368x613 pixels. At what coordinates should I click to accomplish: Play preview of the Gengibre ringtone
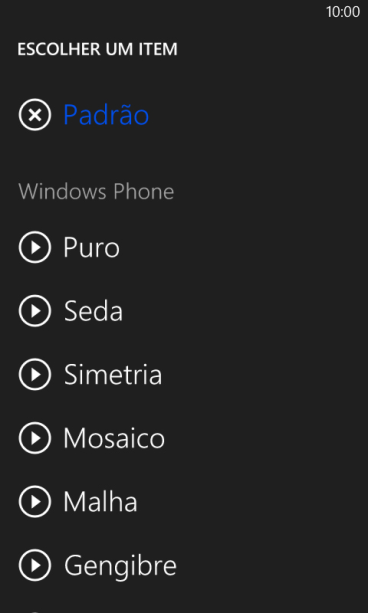tap(35, 565)
